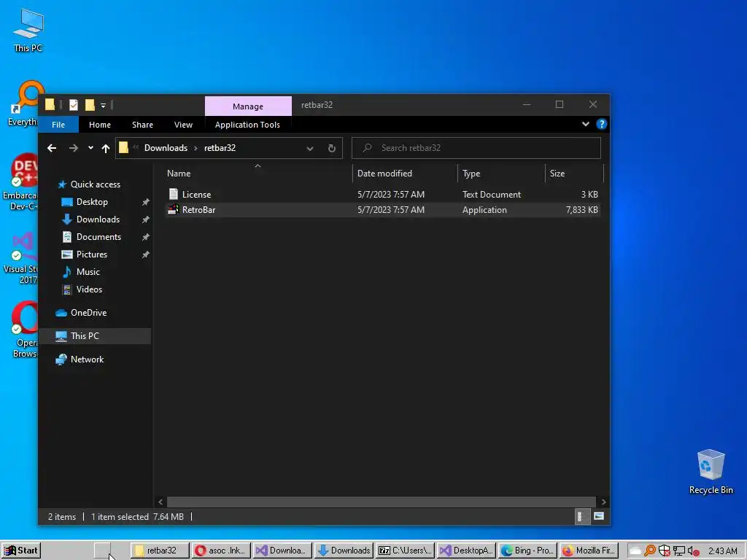Screen dimensions: 747x560
Task: Sort by the Size column header
Action: coord(574,174)
